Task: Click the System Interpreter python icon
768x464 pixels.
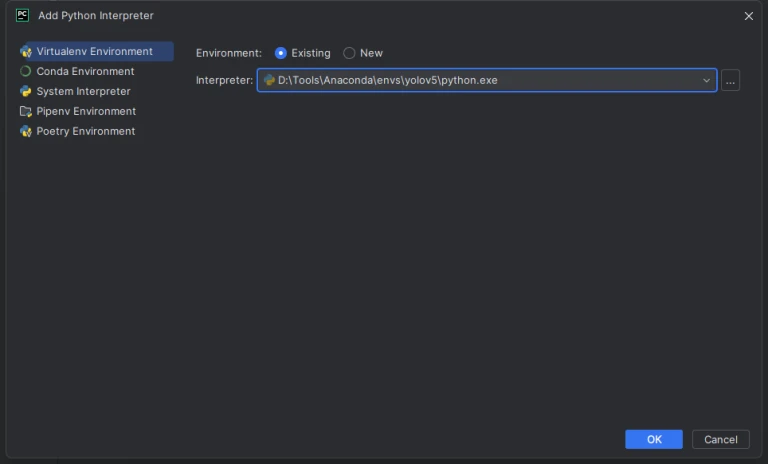Action: pos(25,92)
